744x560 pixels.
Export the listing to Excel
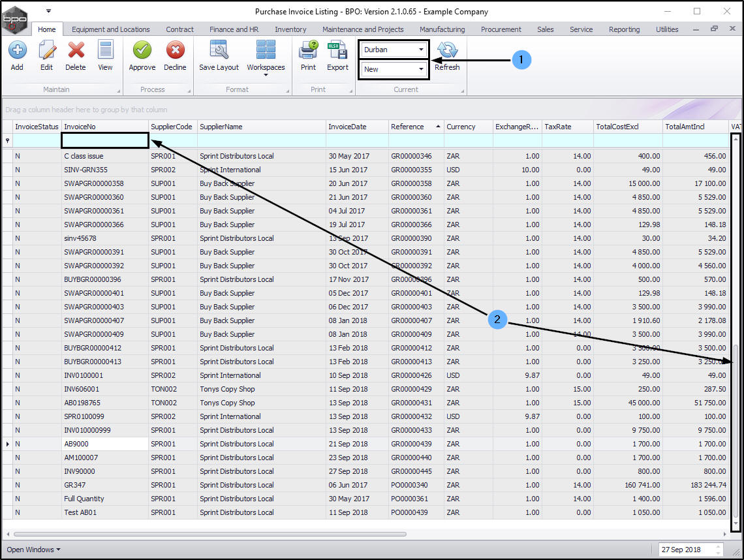[337, 51]
